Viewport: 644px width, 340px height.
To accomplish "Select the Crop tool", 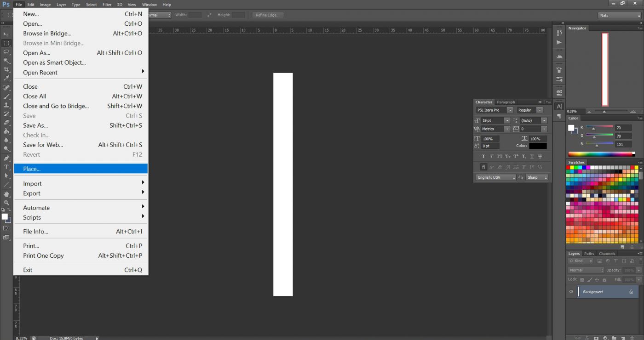I will [x=6, y=69].
